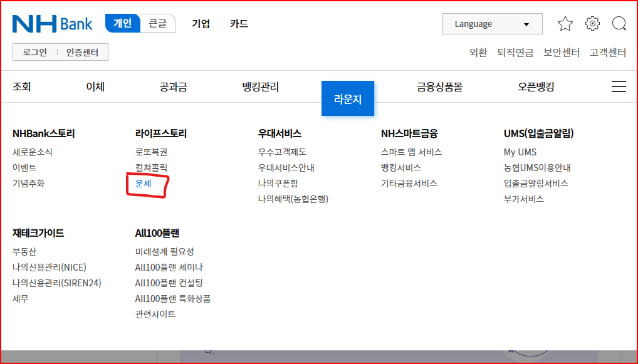Screen dimensions: 638x364
Task: Open the 보안센터 link
Action: point(562,53)
